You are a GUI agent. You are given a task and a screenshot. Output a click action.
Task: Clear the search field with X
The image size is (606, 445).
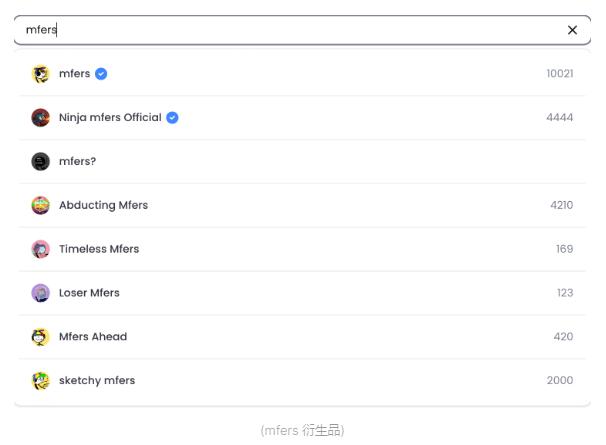point(572,30)
